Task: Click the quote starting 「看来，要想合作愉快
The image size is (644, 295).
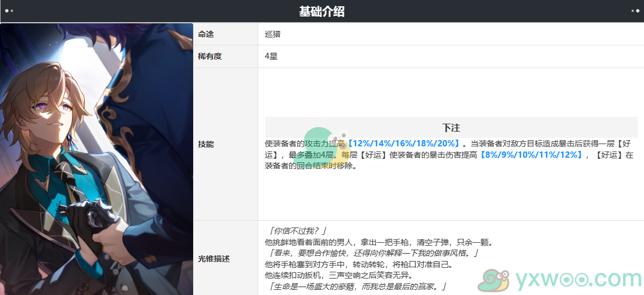Action: pyautogui.click(x=373, y=254)
